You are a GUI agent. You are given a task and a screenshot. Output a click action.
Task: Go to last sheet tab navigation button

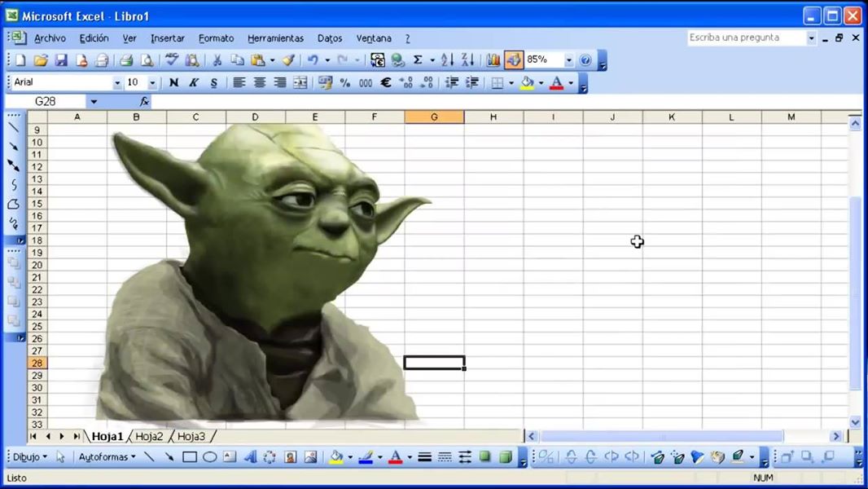[77, 436]
